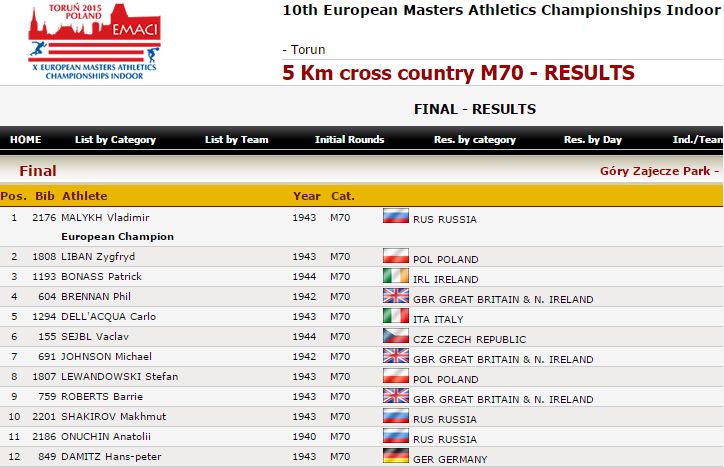Open the HOME menu item
The image size is (724, 467).
tap(26, 140)
